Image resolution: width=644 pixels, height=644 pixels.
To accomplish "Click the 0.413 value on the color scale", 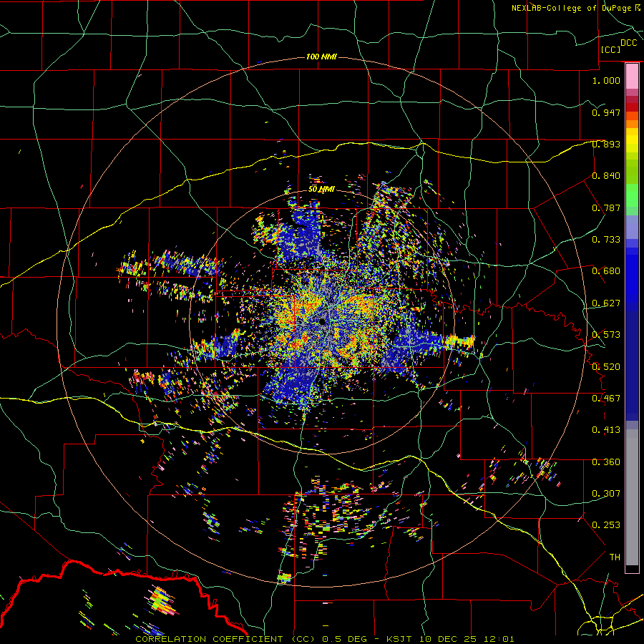I will [x=606, y=430].
